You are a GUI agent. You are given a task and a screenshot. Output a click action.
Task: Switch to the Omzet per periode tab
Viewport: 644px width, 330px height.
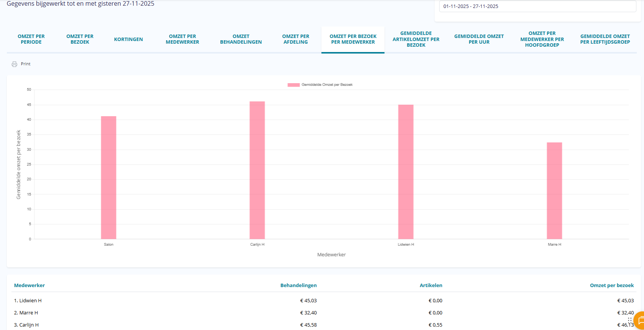pos(31,39)
